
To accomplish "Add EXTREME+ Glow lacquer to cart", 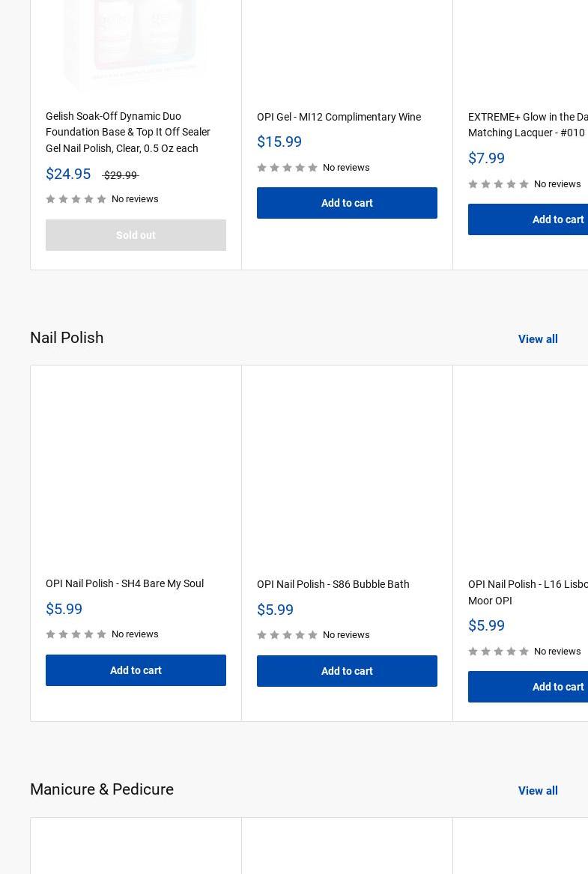I will (x=557, y=219).
